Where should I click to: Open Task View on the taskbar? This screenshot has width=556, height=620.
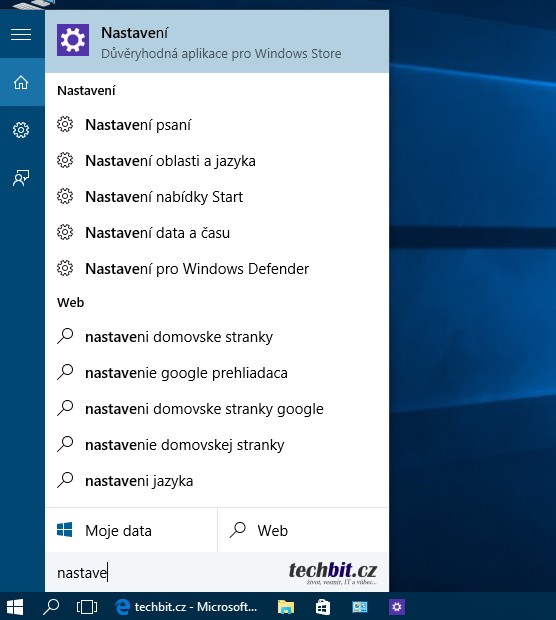pyautogui.click(x=87, y=607)
